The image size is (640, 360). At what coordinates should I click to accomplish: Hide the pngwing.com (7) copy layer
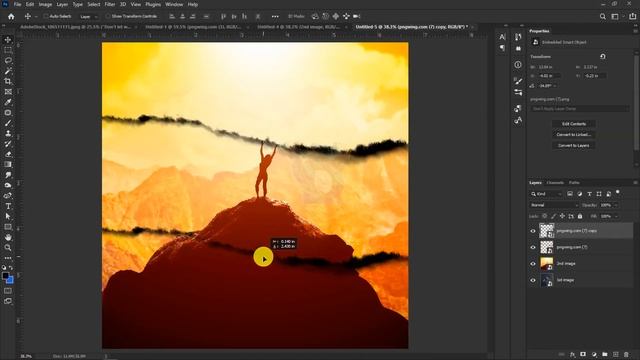click(x=533, y=231)
